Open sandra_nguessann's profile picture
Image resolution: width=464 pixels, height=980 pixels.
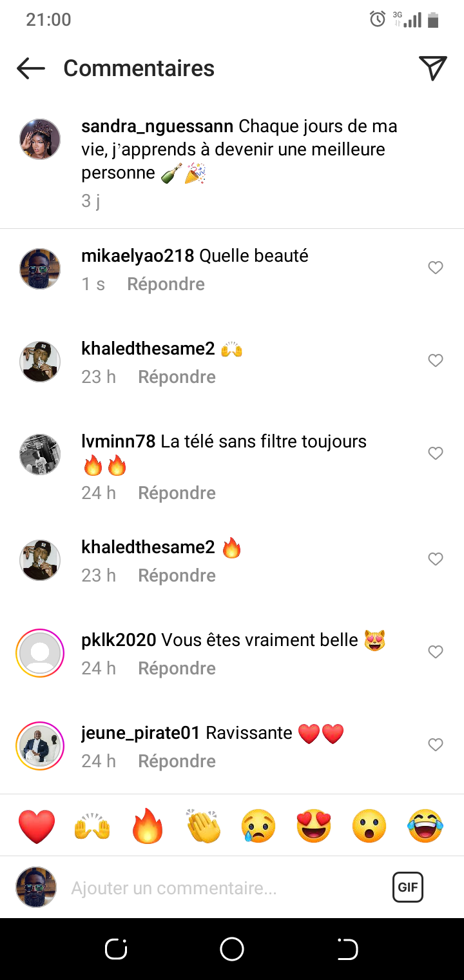[x=40, y=139]
